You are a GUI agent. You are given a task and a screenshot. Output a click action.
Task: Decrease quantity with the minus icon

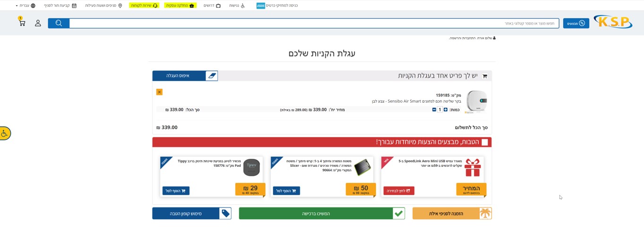pyautogui.click(x=434, y=110)
